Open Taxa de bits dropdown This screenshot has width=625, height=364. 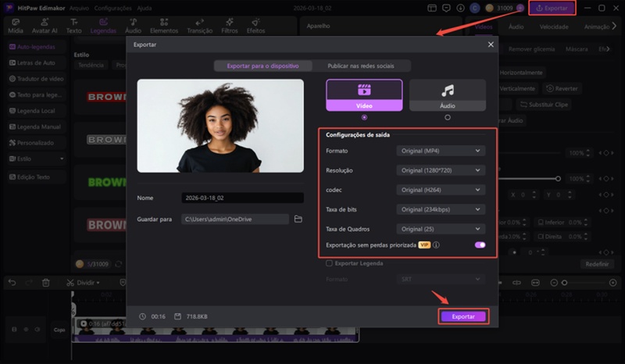pyautogui.click(x=441, y=209)
